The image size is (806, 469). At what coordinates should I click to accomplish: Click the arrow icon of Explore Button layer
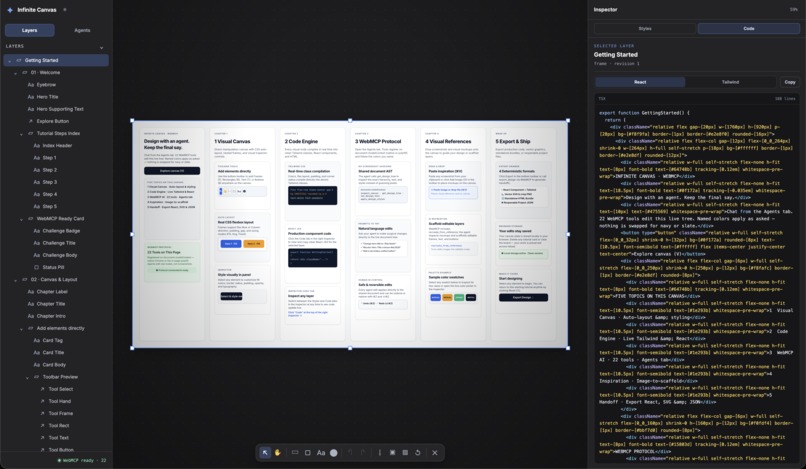tap(31, 121)
